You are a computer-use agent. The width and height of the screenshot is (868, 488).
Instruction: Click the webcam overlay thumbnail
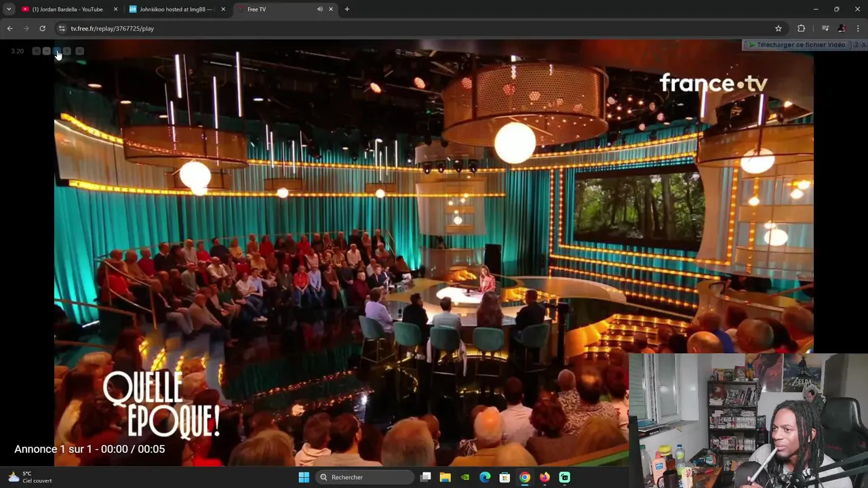click(x=748, y=420)
